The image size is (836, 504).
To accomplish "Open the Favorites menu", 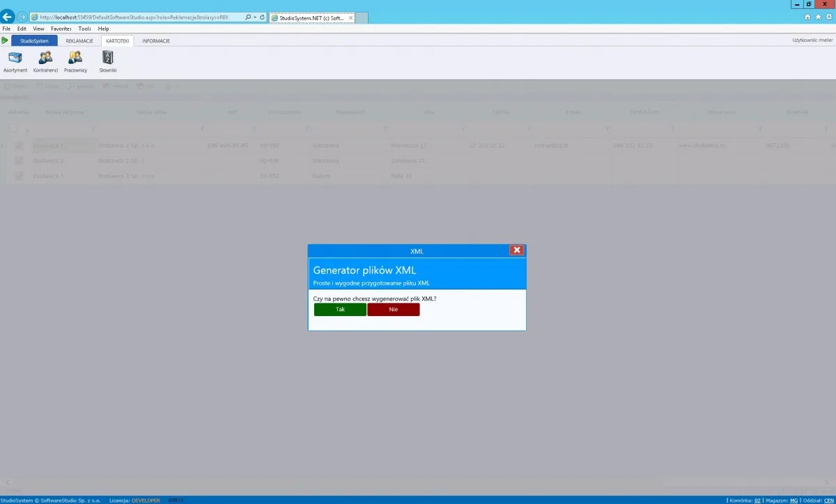I will pyautogui.click(x=61, y=29).
